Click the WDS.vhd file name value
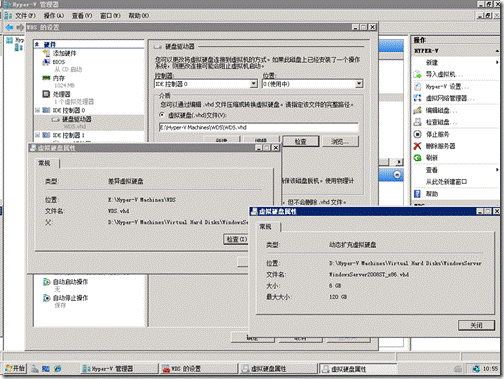The height and width of the screenshot is (379, 504). 118,211
